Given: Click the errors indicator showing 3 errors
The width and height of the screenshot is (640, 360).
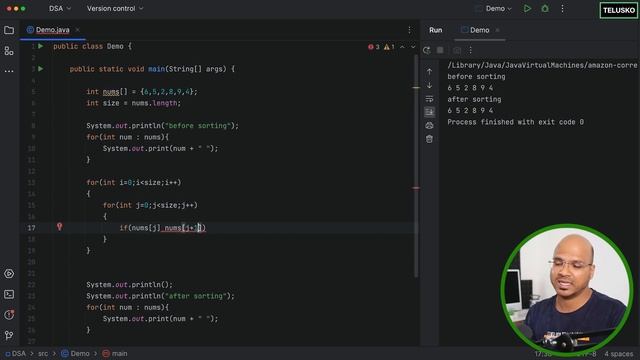Looking at the screenshot, I should 373,47.
